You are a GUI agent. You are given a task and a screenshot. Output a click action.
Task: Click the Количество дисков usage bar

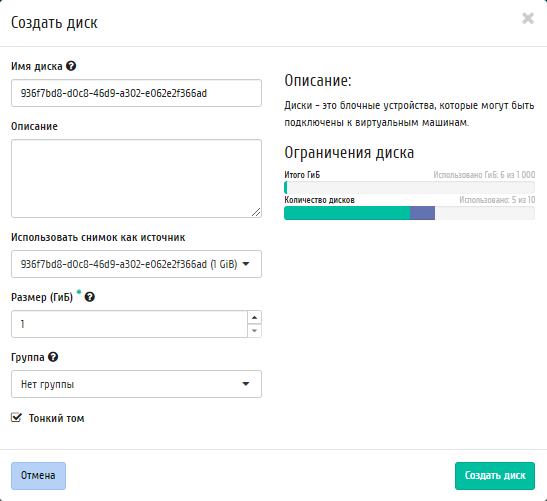409,213
